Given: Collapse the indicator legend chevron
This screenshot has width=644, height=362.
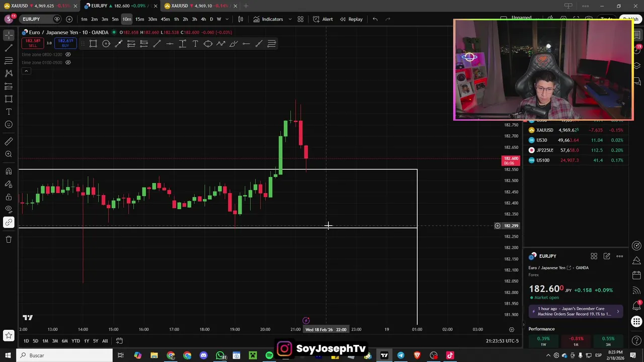Looking at the screenshot, I should 26,71.
